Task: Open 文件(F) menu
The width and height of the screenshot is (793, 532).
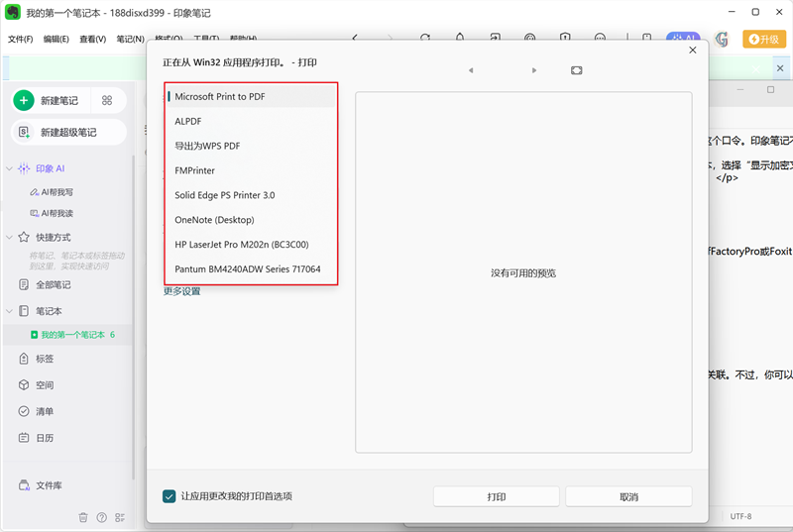Action: point(20,39)
